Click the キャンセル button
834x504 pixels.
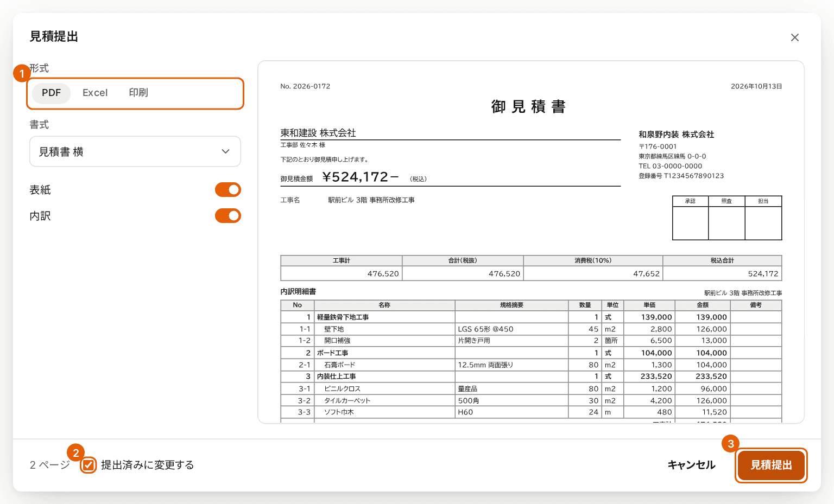(x=691, y=465)
